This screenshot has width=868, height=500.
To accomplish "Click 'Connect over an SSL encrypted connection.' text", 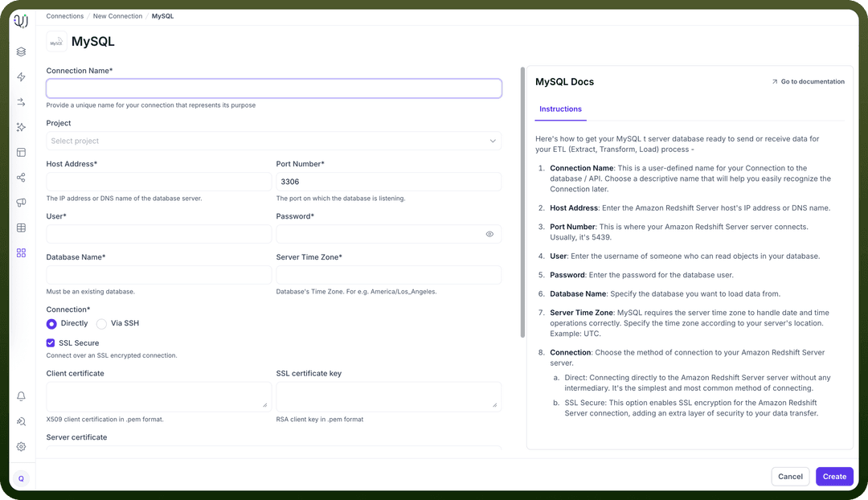I will (111, 355).
